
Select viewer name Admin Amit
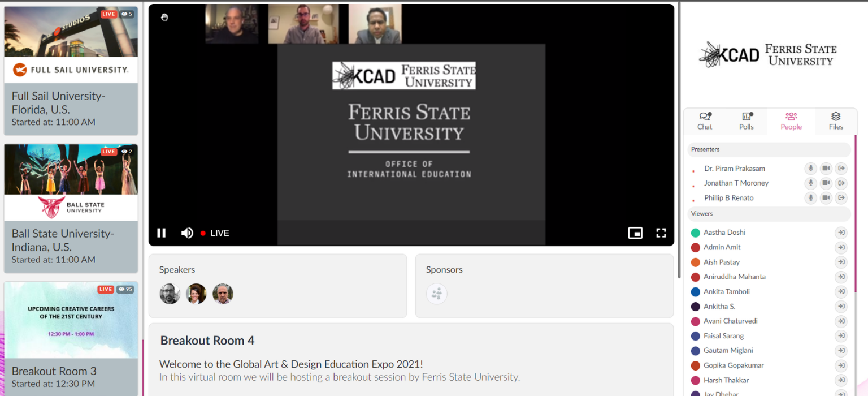[x=722, y=247]
